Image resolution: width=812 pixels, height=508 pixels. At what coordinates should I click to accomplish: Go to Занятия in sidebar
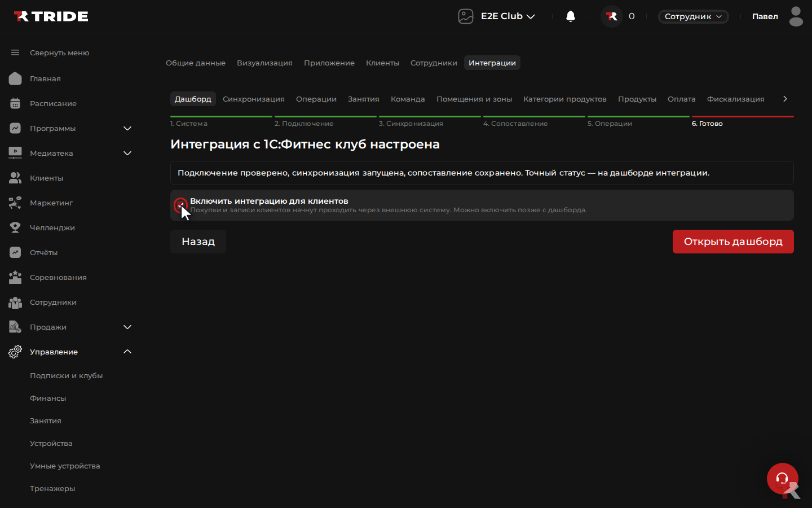pyautogui.click(x=46, y=421)
